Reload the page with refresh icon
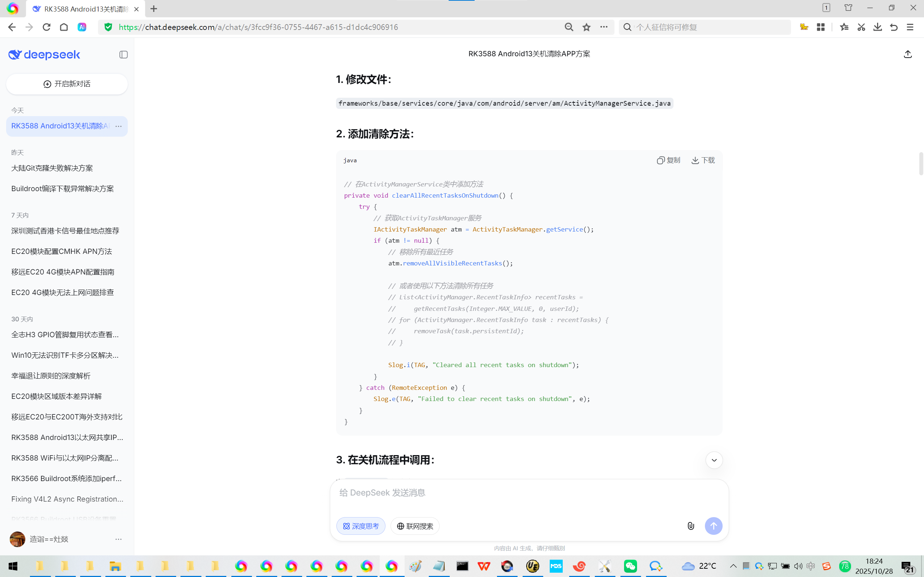 [x=47, y=27]
